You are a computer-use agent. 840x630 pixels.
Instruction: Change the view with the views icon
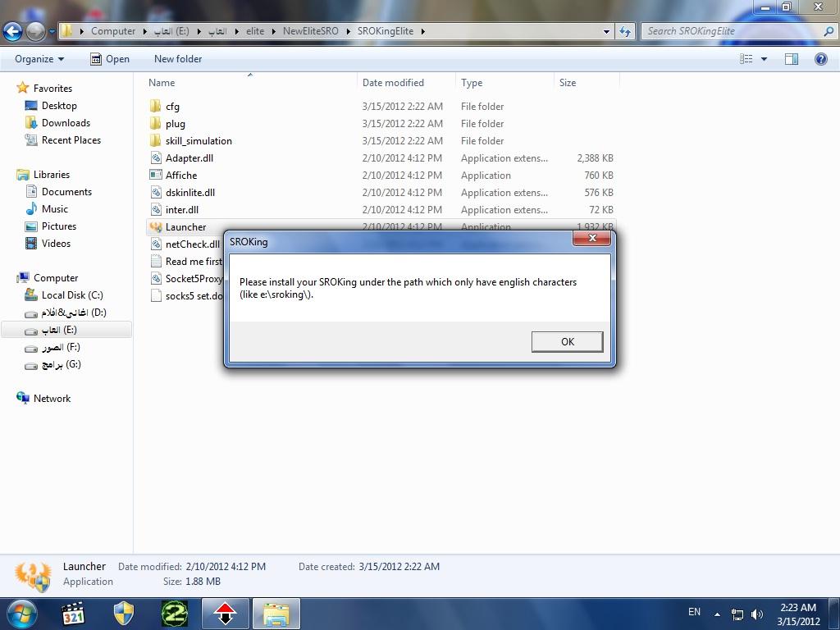coord(746,59)
